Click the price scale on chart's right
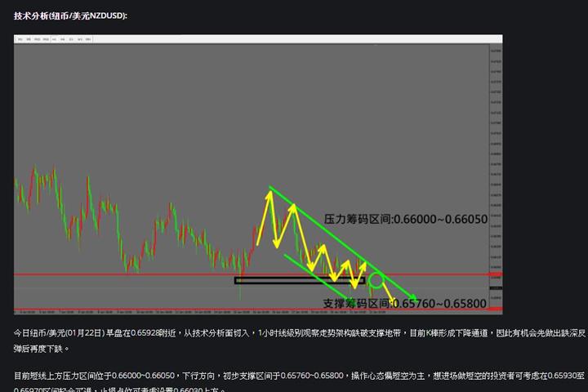The height and width of the screenshot is (392, 588). click(497, 176)
